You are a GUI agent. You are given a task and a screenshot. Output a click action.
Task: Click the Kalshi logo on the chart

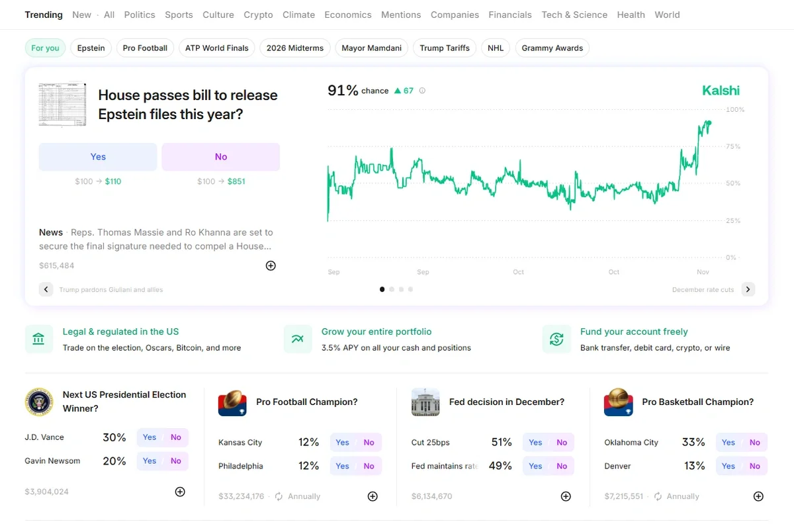(721, 91)
